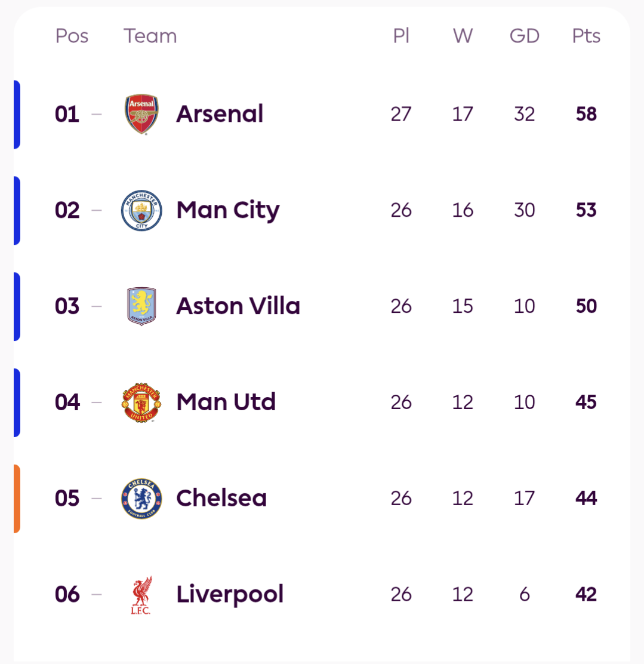This screenshot has width=644, height=664.
Task: Click the Aston Villa club crest
Action: click(141, 306)
